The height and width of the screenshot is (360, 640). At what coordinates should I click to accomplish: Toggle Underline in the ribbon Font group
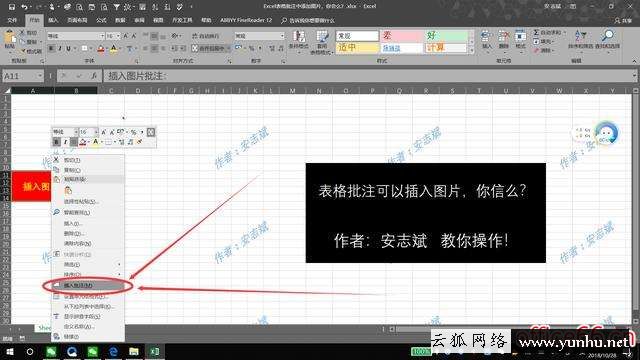pyautogui.click(x=68, y=49)
